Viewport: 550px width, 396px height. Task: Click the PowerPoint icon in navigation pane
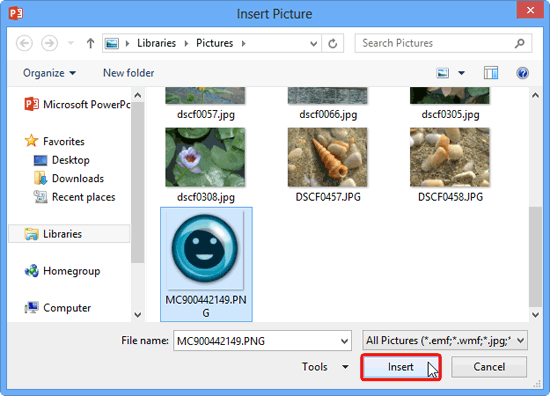[x=32, y=104]
